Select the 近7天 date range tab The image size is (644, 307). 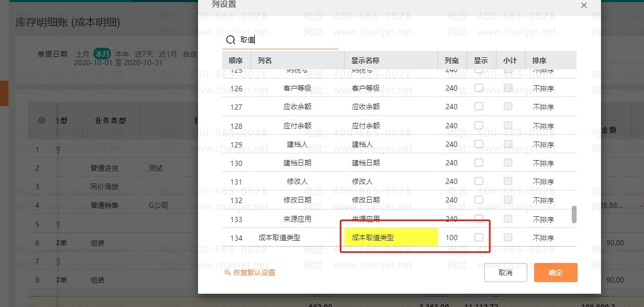[144, 54]
